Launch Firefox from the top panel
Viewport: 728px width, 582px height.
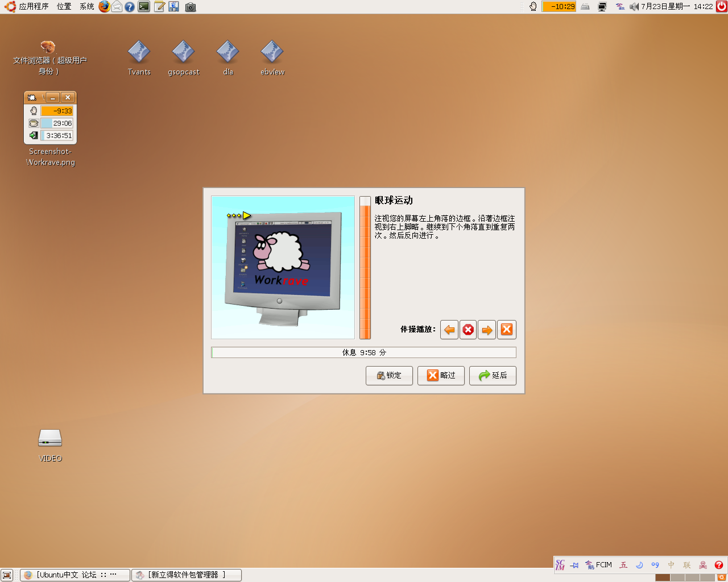tap(104, 7)
